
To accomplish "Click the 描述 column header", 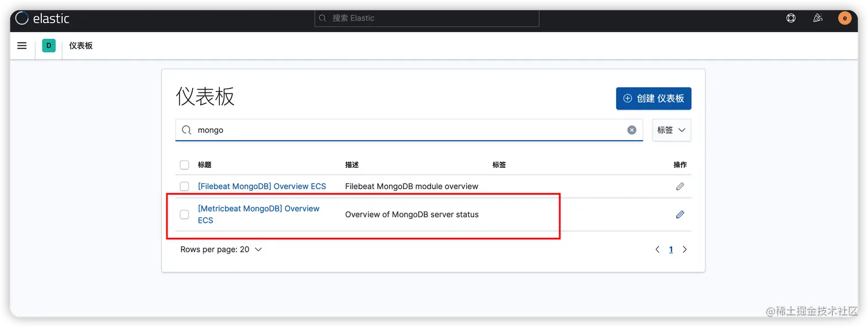I will [352, 165].
